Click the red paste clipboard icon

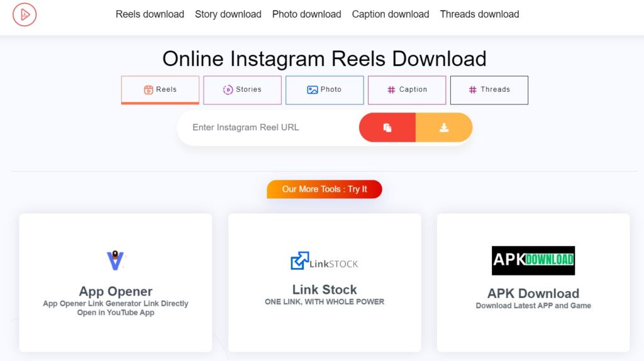387,128
